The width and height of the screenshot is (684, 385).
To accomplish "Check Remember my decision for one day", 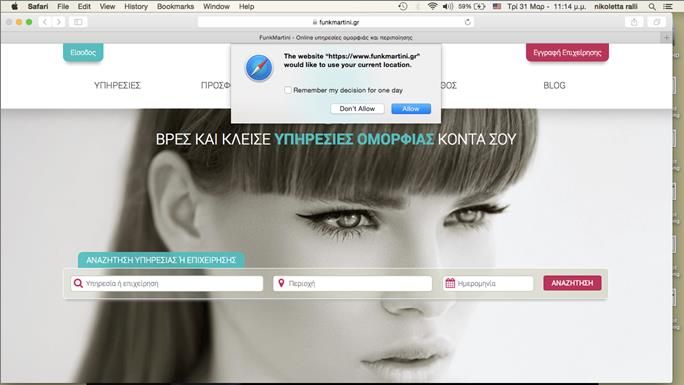I will [288, 90].
